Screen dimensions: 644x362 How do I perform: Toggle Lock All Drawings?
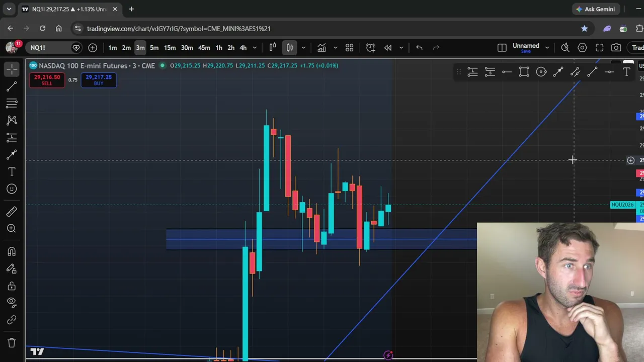[x=12, y=286]
